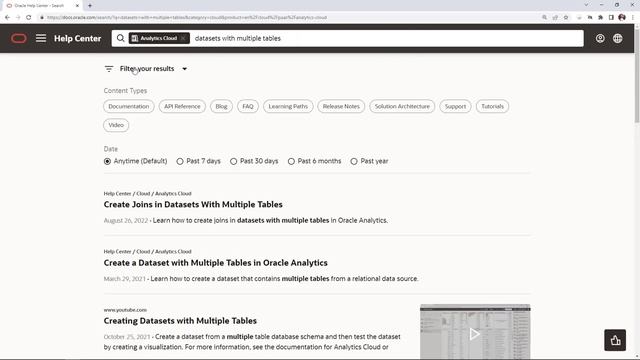Click the October 25, 2021 date text
Viewport: 640px width, 360px height.
pyautogui.click(x=127, y=337)
